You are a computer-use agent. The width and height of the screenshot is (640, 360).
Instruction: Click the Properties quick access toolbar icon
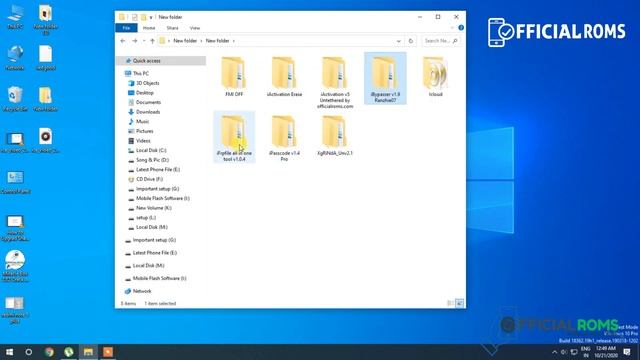134,17
